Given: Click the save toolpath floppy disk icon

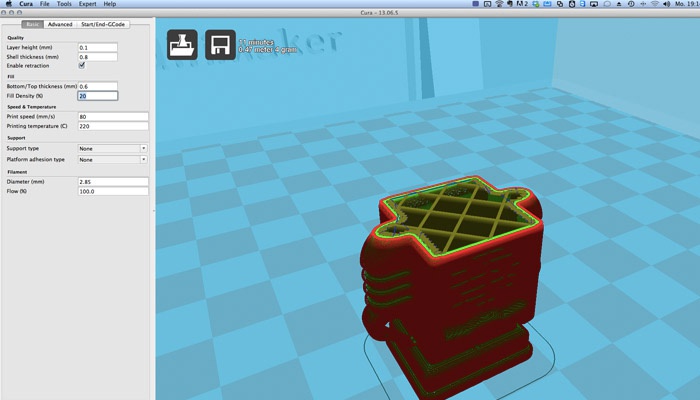Looking at the screenshot, I should coord(220,45).
